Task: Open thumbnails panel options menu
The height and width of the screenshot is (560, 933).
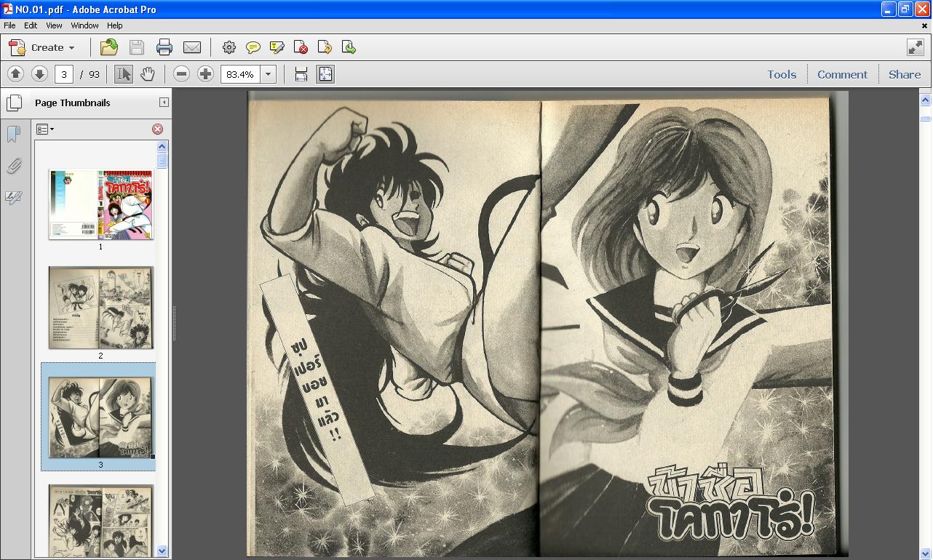Action: point(45,129)
